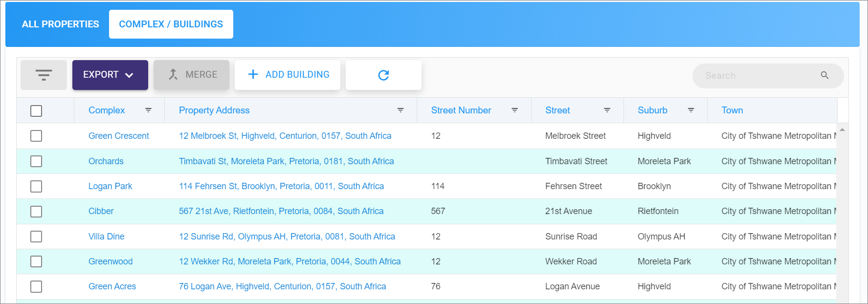Switch to All Properties tab
868x304 pixels.
[61, 24]
